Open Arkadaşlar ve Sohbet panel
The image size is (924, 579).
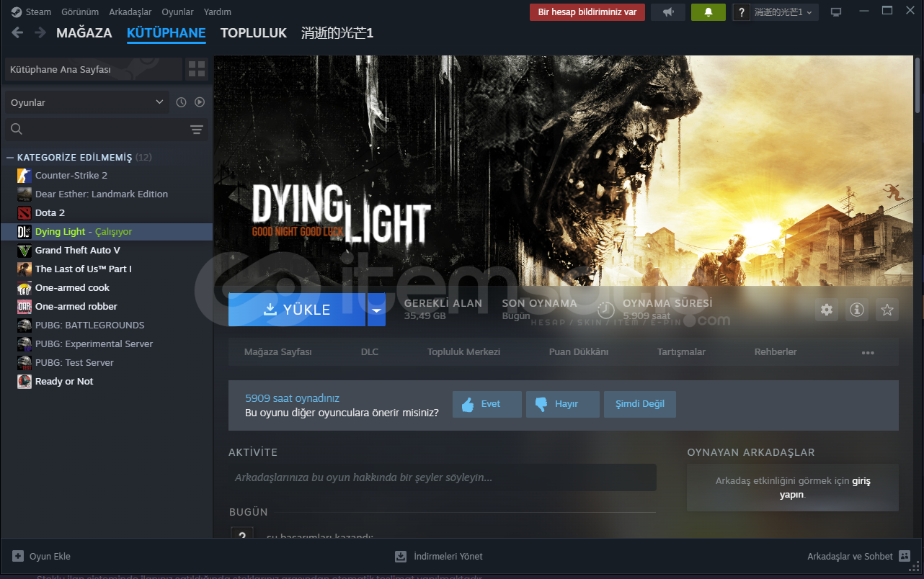859,556
